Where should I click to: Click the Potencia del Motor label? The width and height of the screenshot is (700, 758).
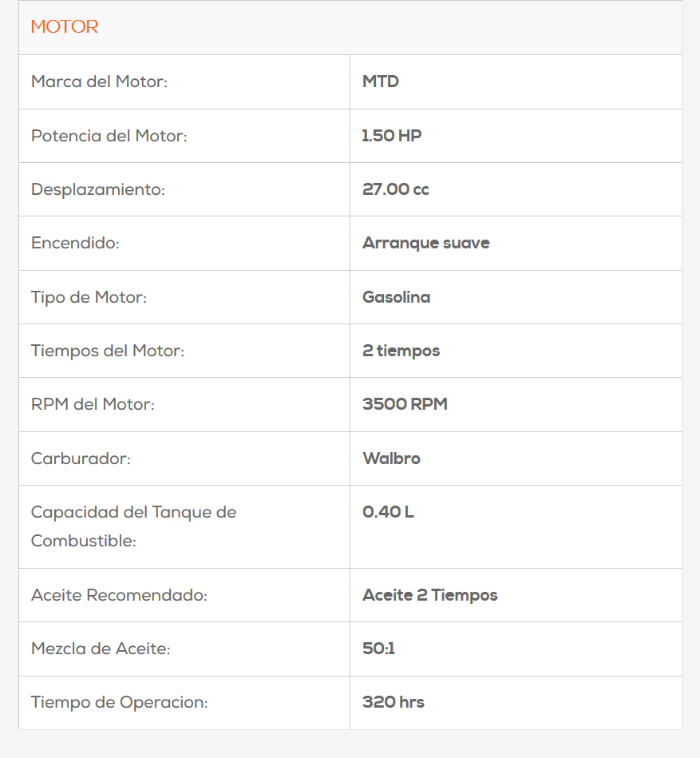[109, 136]
